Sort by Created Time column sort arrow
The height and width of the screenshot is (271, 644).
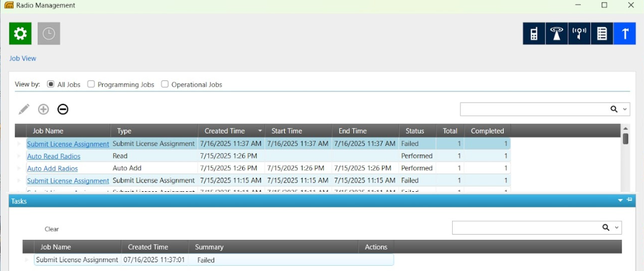[260, 131]
